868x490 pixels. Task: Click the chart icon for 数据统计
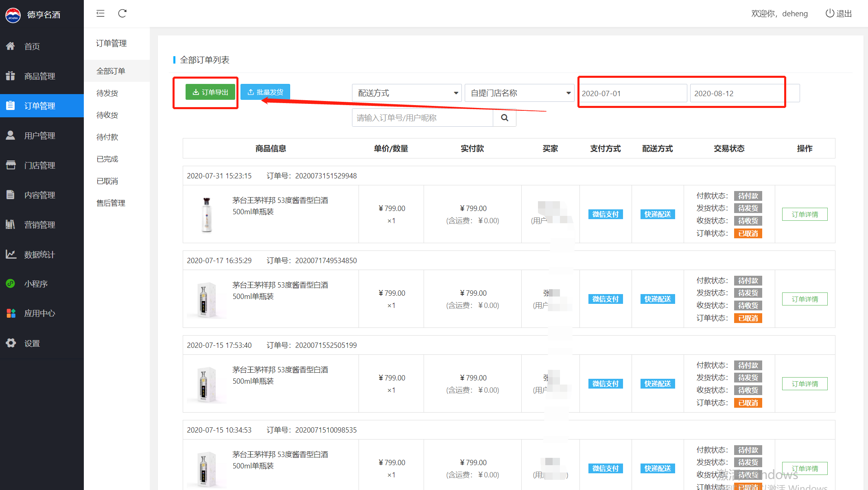coord(11,254)
